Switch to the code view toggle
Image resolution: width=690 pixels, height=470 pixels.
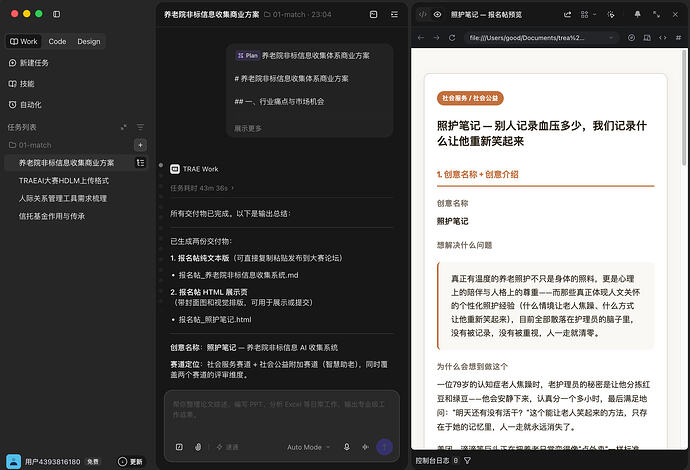click(422, 15)
